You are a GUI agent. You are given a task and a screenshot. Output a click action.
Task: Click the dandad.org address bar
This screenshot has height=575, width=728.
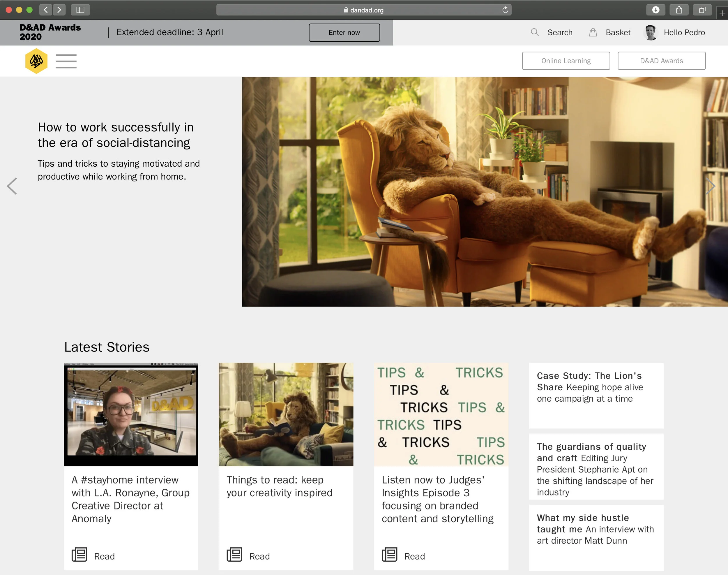(x=363, y=10)
